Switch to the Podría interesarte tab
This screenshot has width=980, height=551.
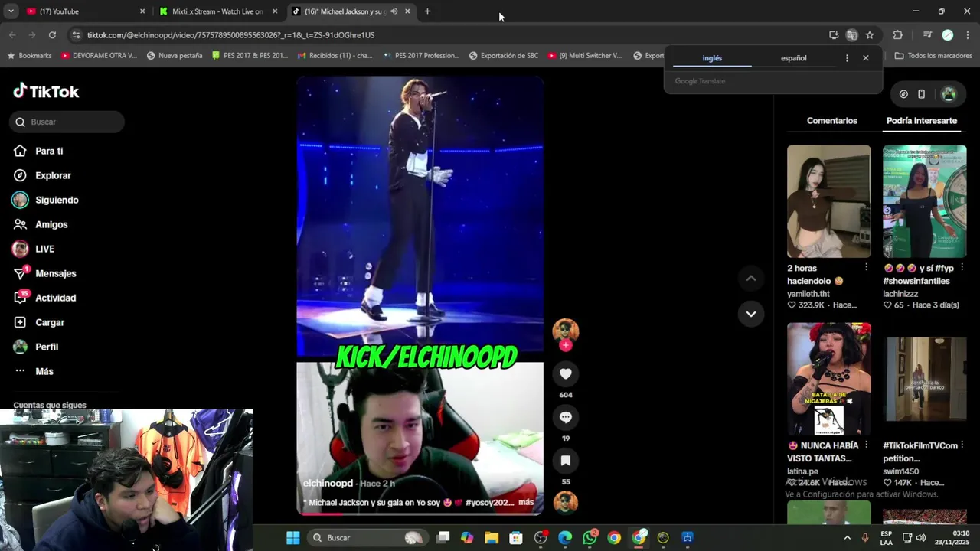(x=922, y=121)
